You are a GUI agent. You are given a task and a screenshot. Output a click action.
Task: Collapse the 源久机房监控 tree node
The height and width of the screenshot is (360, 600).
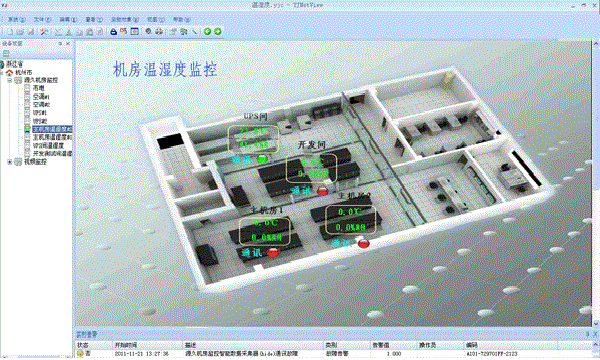click(10, 80)
